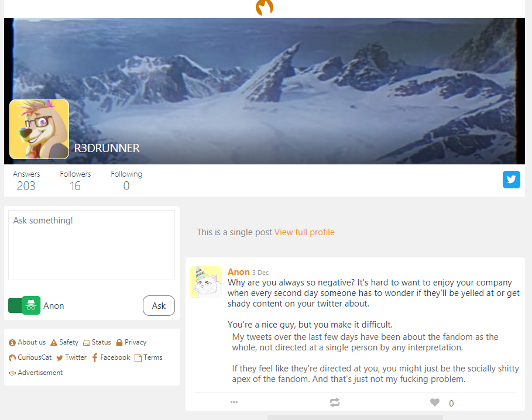Open post options three-dots menu
The image size is (532, 420).
coord(234,402)
